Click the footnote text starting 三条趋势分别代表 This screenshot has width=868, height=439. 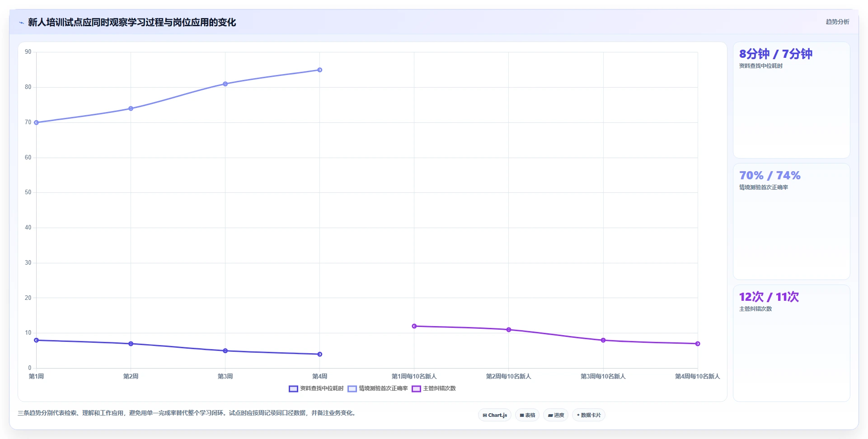coord(188,413)
